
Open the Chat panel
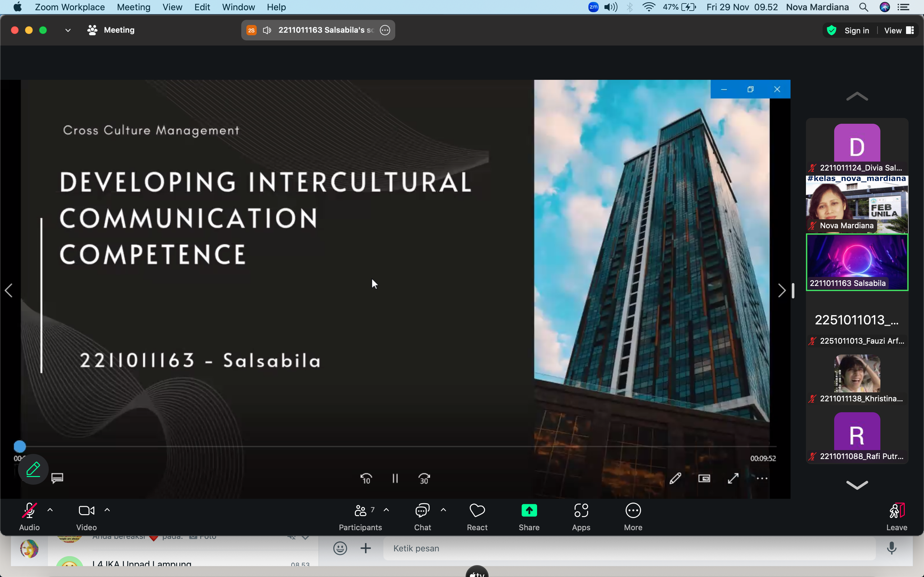coord(422,511)
